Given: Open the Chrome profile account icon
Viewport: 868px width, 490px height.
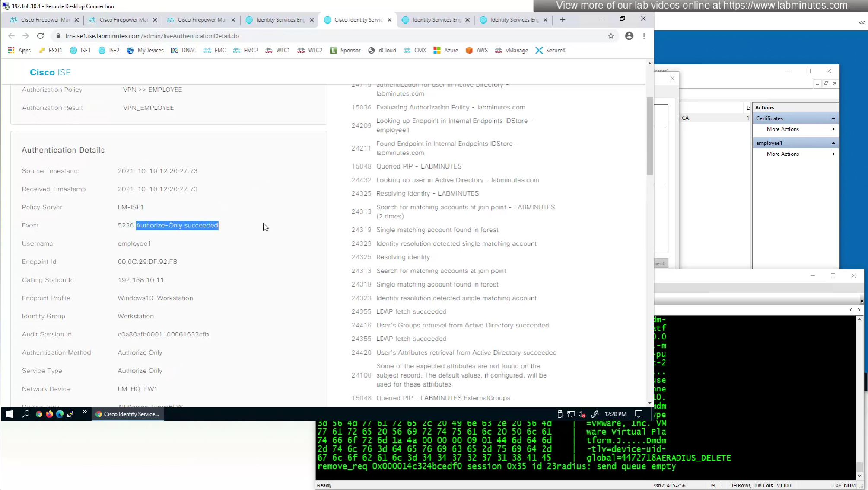Looking at the screenshot, I should 629,36.
